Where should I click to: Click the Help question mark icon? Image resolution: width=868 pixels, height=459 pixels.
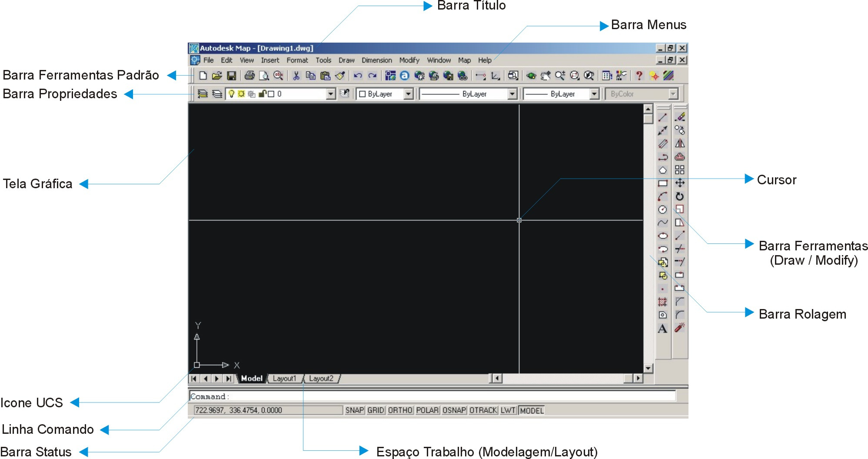coord(639,76)
